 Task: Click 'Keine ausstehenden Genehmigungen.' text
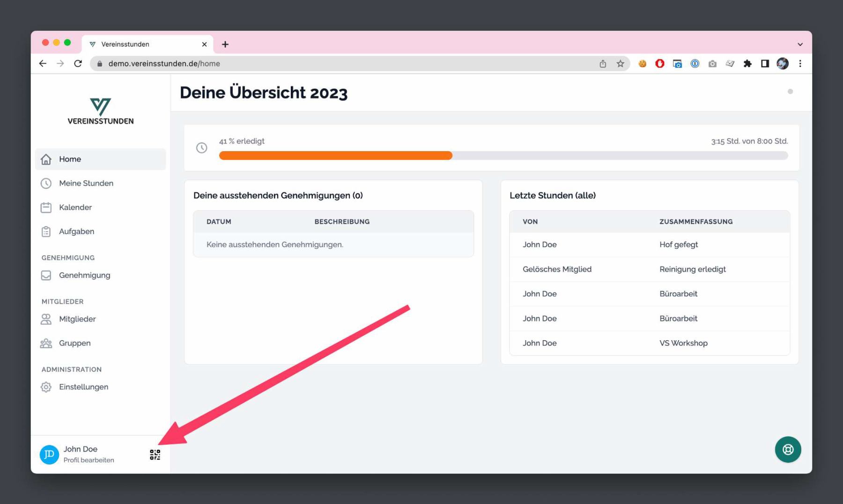click(275, 245)
